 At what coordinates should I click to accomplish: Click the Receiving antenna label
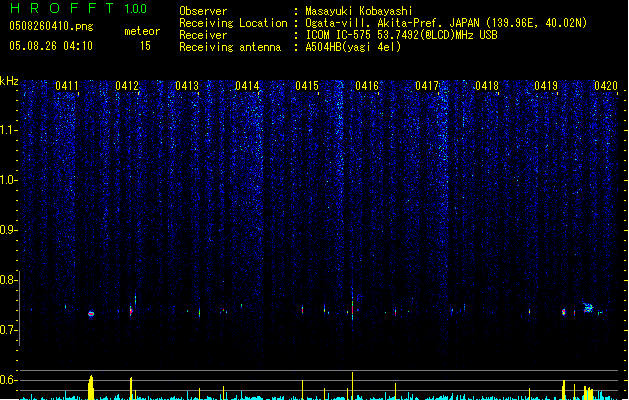230,47
